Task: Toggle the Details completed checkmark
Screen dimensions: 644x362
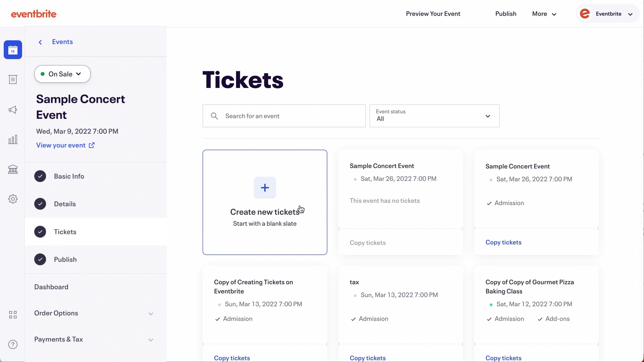Action: pos(40,204)
